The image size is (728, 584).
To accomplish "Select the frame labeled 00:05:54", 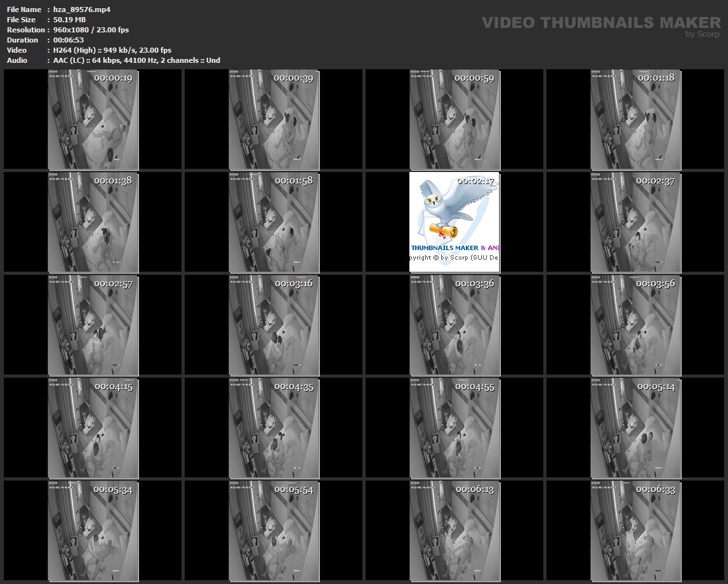I will pyautogui.click(x=274, y=531).
